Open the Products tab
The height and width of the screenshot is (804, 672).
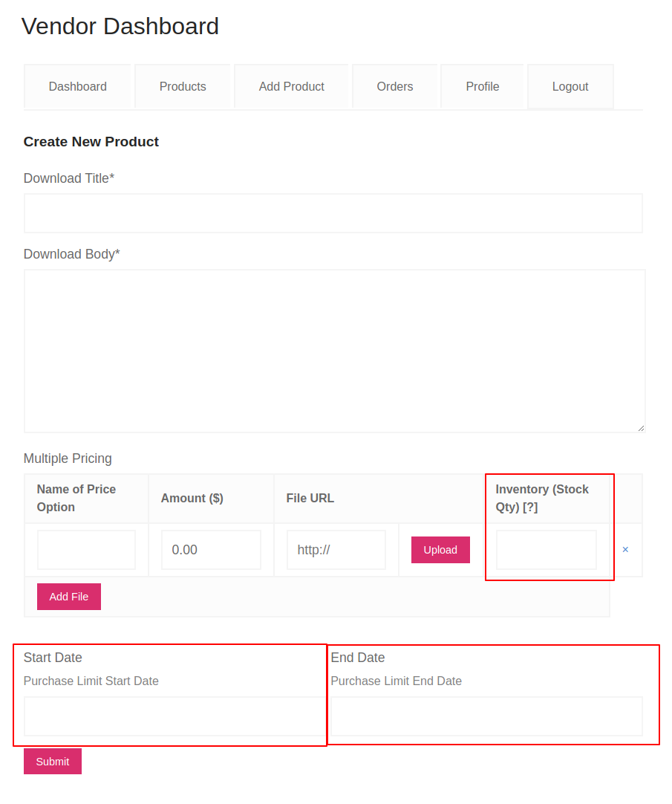point(183,86)
